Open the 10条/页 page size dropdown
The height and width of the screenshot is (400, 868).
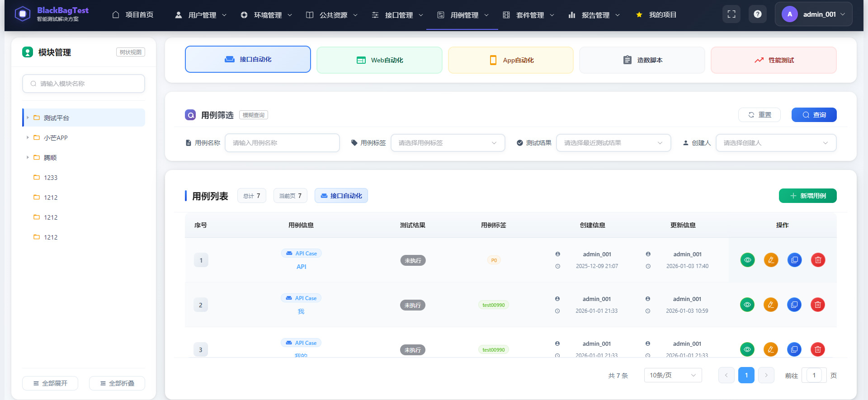click(x=673, y=375)
